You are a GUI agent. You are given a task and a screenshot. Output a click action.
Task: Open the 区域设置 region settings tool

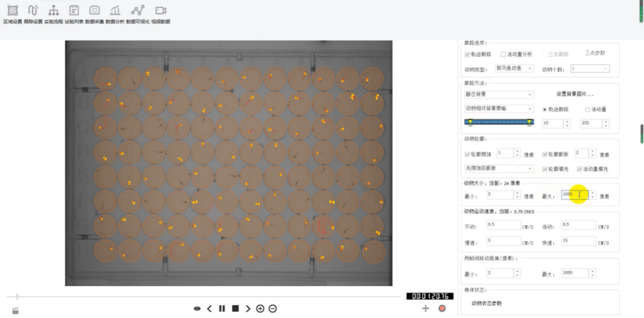[12, 10]
